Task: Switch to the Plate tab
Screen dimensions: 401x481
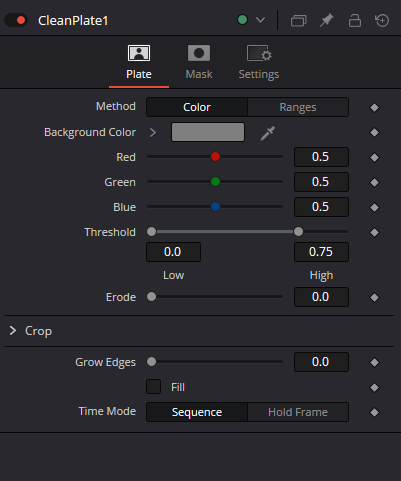Action: coord(139,63)
